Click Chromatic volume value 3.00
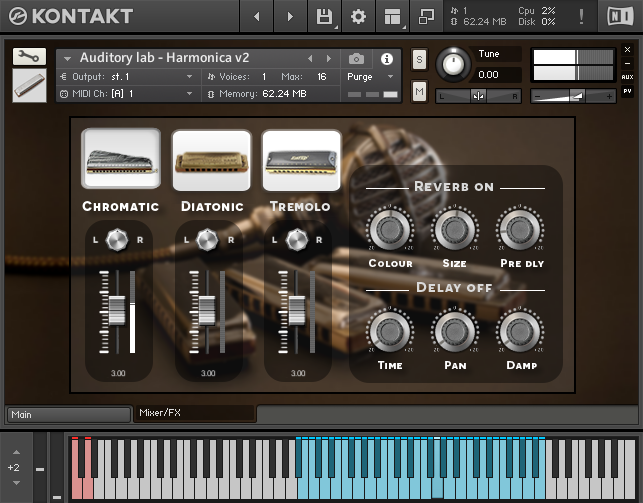The width and height of the screenshot is (643, 503). pos(118,373)
